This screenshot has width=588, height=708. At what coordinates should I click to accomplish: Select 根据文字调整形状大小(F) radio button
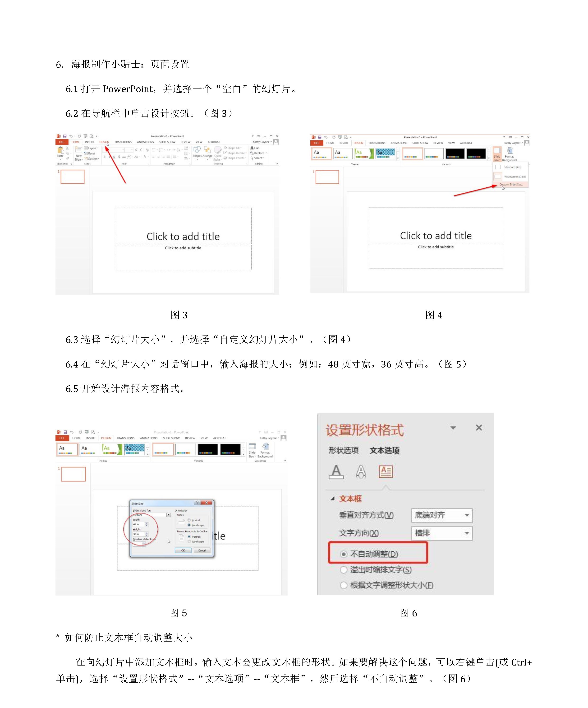(x=343, y=585)
